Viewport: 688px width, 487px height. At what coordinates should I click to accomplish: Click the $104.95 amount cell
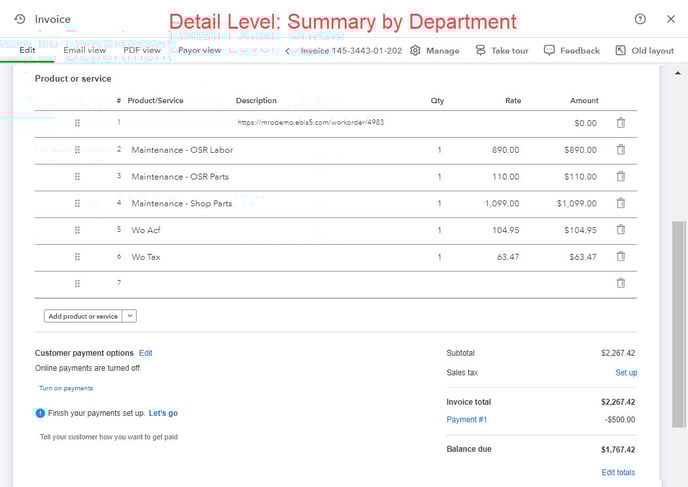(580, 230)
